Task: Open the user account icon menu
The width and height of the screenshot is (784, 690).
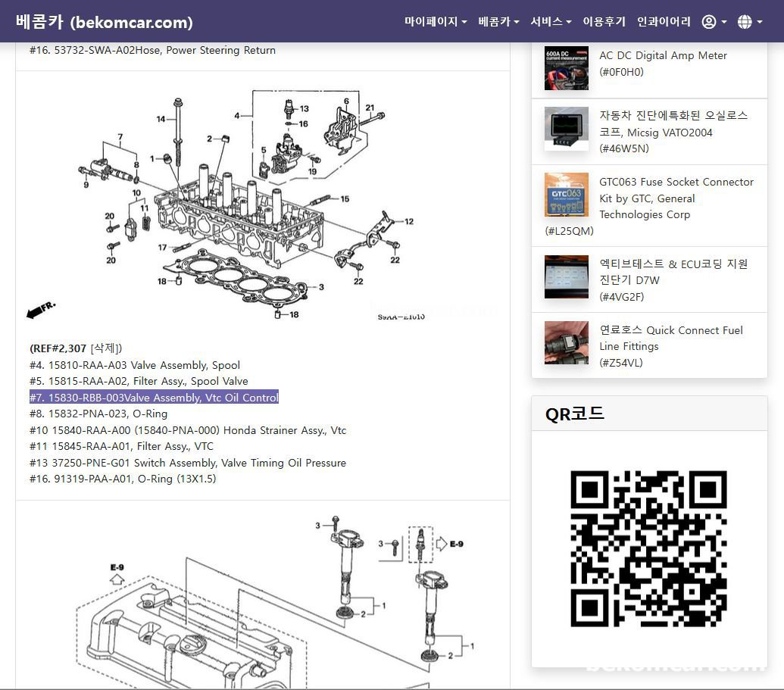Action: (x=714, y=21)
